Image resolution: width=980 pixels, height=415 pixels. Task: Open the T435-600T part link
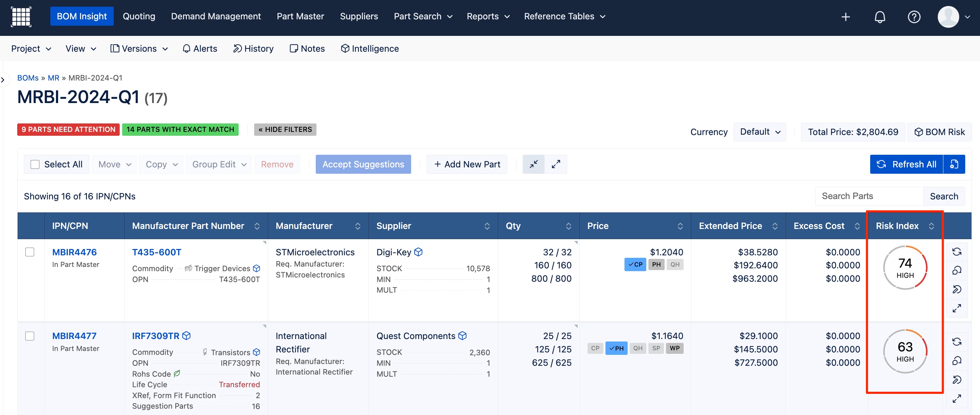[156, 253]
